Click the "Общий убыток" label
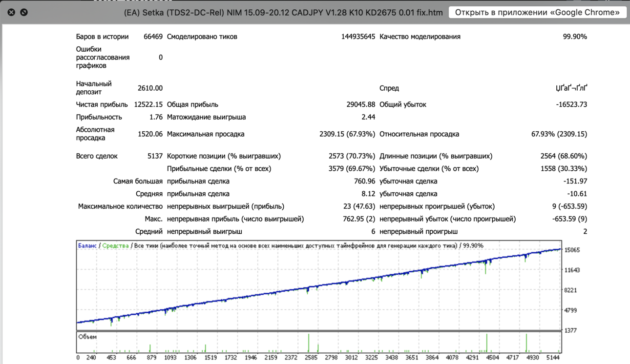Image resolution: width=630 pixels, height=364 pixels. pyautogui.click(x=403, y=104)
